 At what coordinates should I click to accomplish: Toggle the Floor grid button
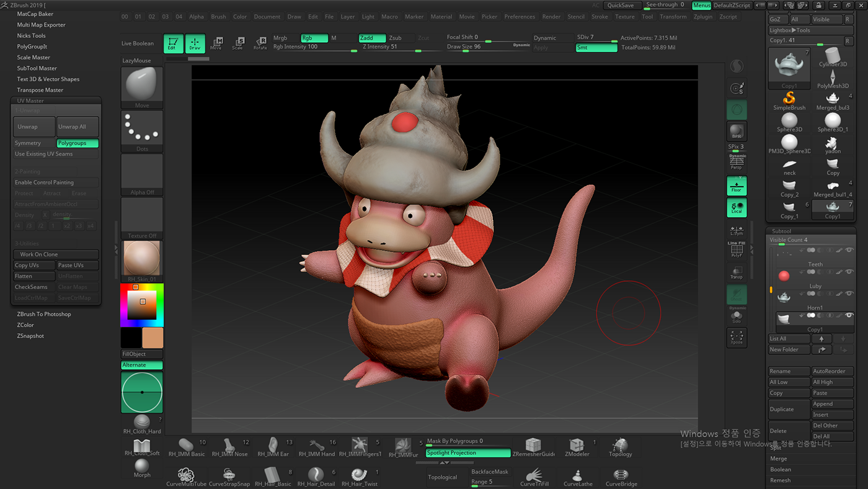tap(737, 186)
